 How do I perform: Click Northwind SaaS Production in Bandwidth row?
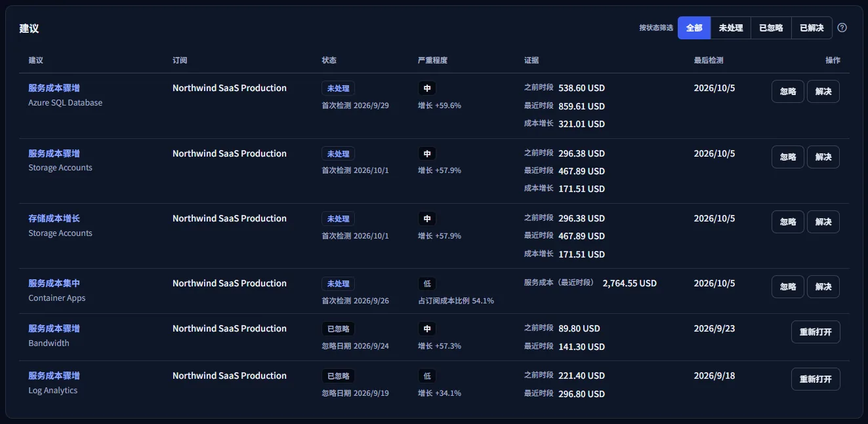point(230,328)
